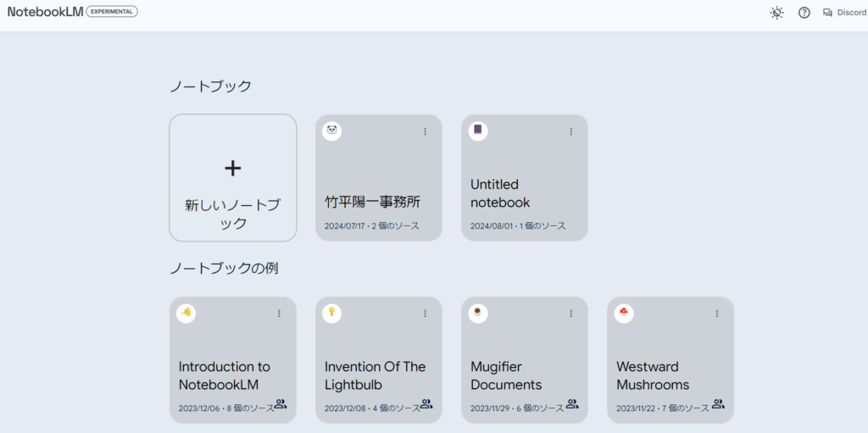This screenshot has height=433, width=868.
Task: Click shared people icon on Introduction to NotebookLM
Action: 281,404
